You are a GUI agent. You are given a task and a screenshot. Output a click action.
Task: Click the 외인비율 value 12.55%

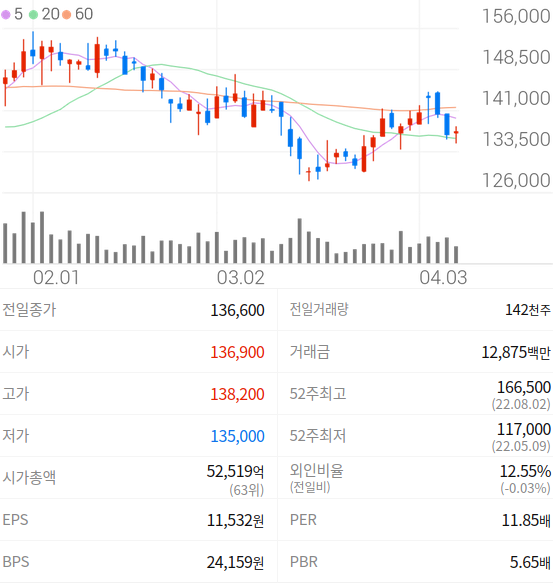(525, 471)
